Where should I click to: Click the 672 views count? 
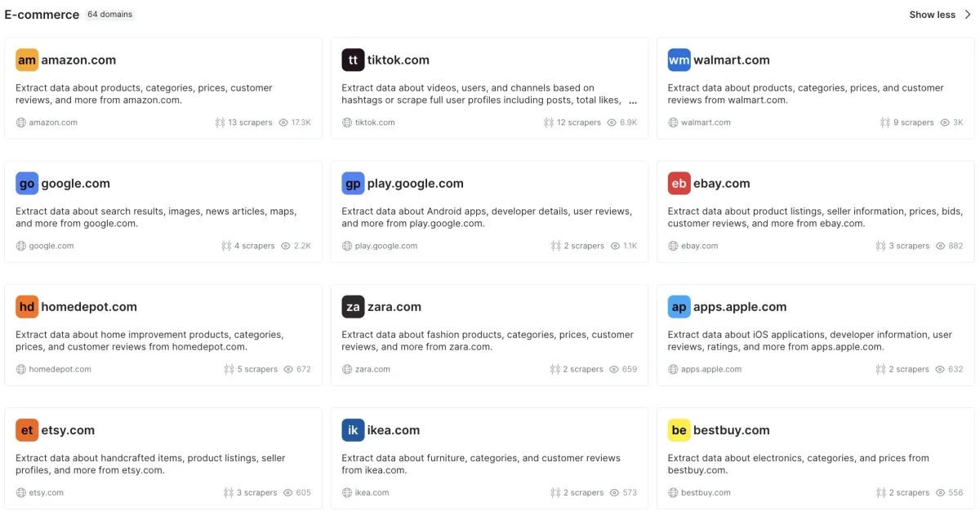click(x=304, y=369)
